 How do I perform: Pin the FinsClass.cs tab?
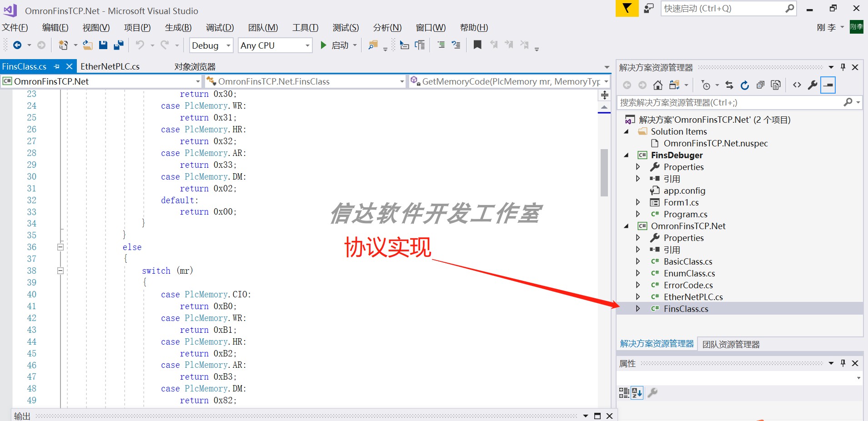[x=57, y=66]
